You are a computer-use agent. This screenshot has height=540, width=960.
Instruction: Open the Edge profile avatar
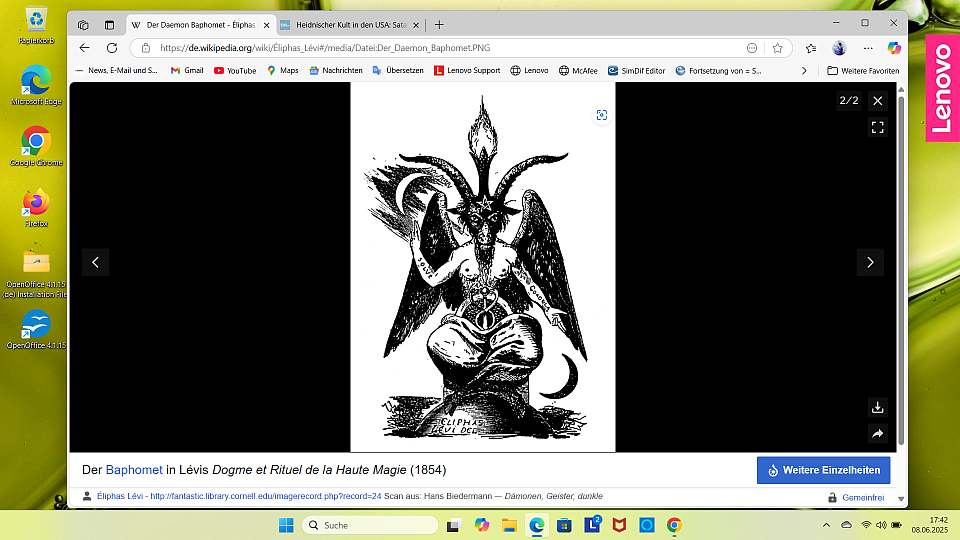(x=839, y=48)
